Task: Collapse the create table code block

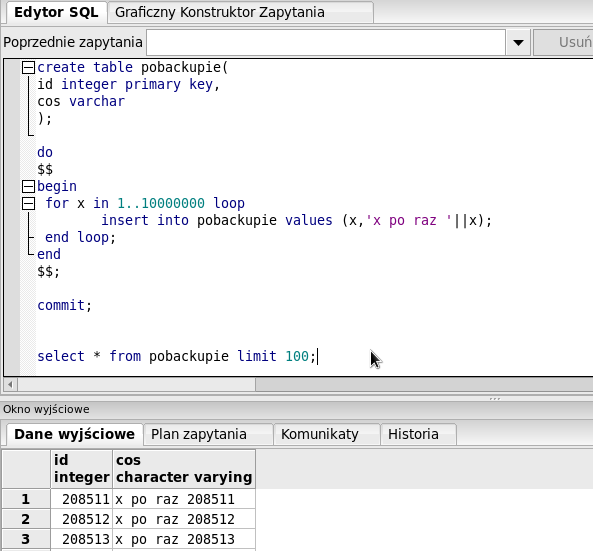Action: coord(28,68)
